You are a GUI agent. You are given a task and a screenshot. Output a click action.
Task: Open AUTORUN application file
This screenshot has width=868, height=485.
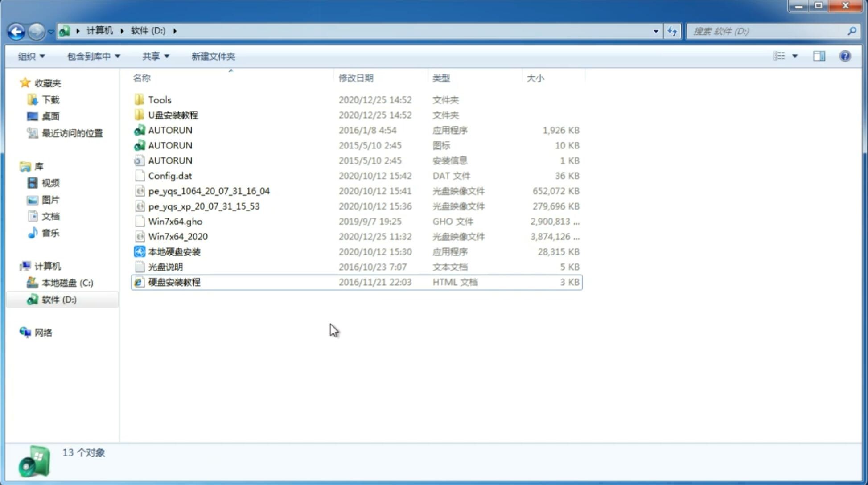click(170, 130)
